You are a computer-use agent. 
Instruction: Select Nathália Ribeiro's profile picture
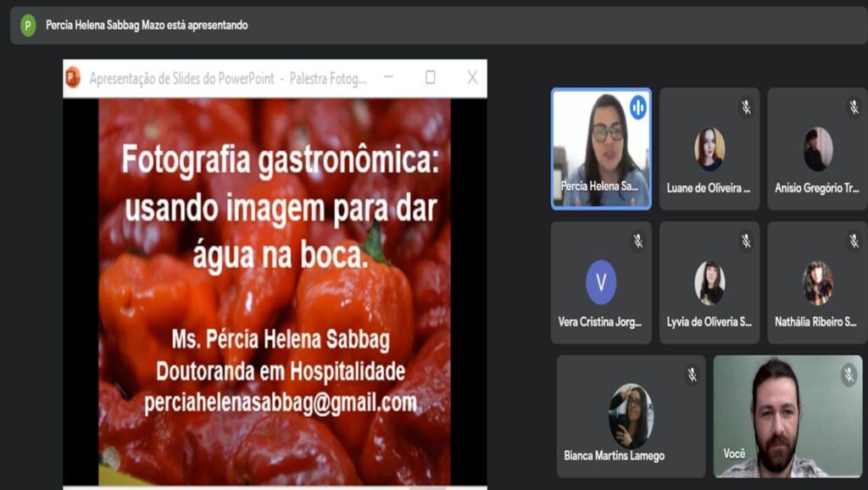[818, 283]
